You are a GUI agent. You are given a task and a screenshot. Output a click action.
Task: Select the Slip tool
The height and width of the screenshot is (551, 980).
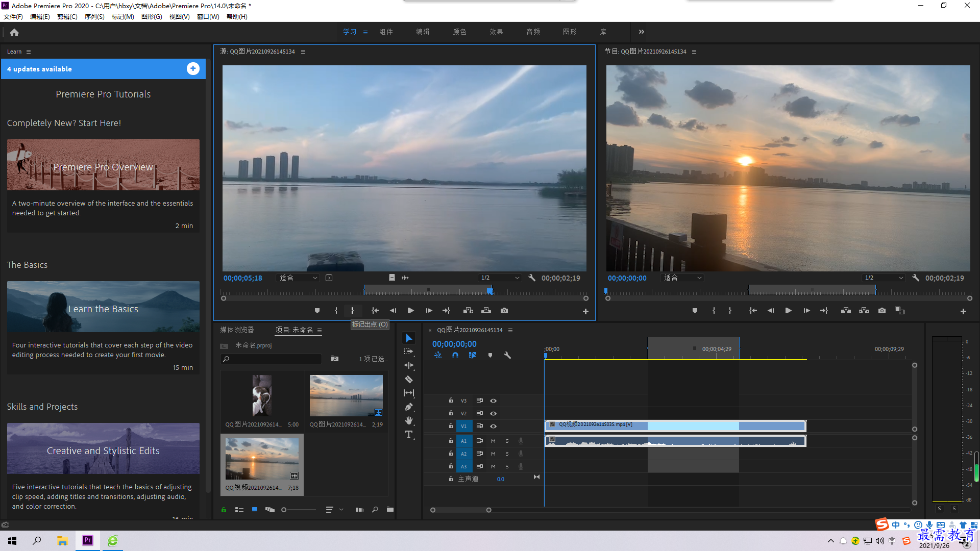pyautogui.click(x=409, y=393)
